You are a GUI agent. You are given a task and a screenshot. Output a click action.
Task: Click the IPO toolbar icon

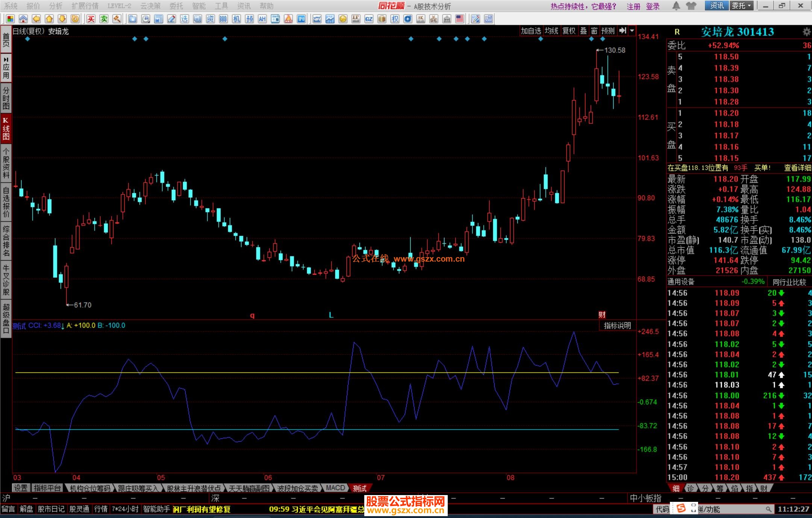[301, 19]
